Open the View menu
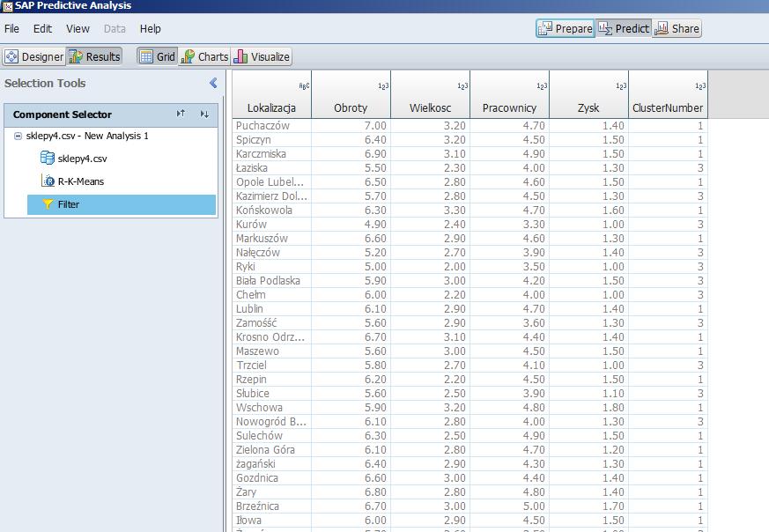 click(78, 29)
